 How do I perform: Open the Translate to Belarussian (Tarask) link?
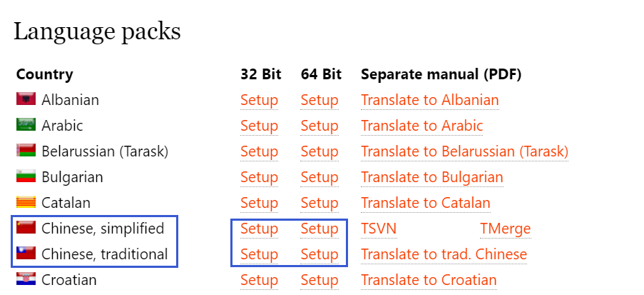[x=464, y=151]
